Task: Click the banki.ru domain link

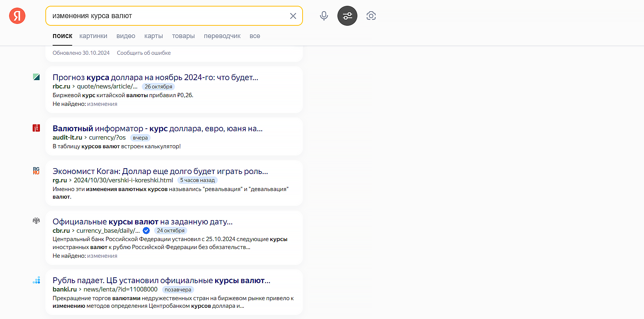Action: point(65,289)
